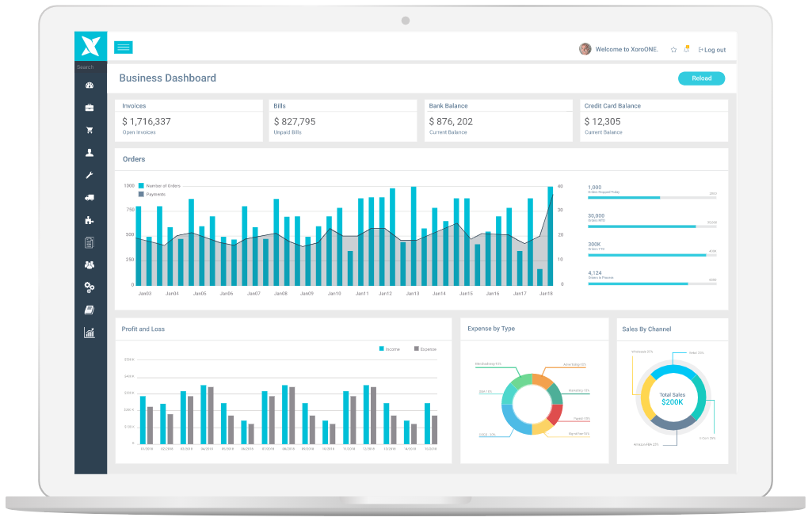Click the delivery truck sidebar icon
The width and height of the screenshot is (812, 521).
[90, 197]
